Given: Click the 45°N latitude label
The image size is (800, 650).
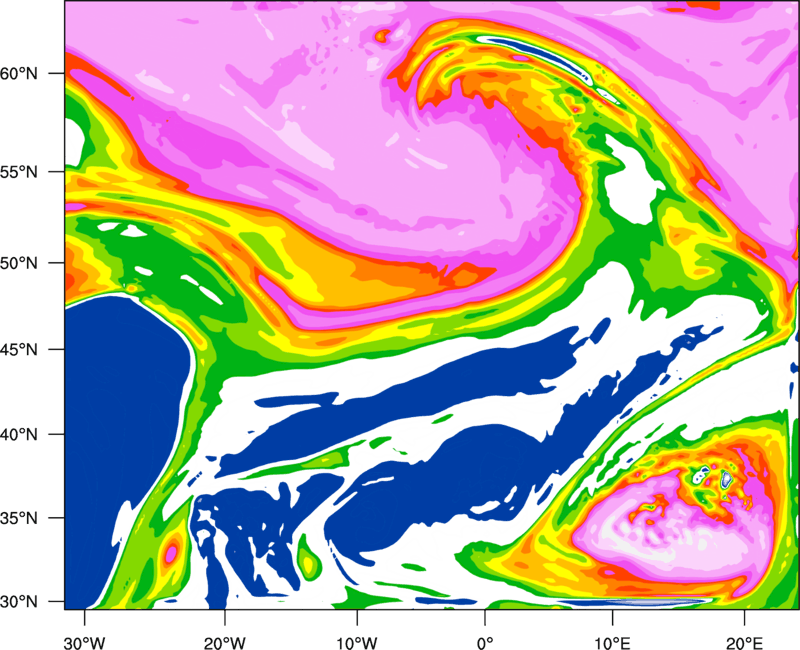Looking at the screenshot, I should point(19,349).
